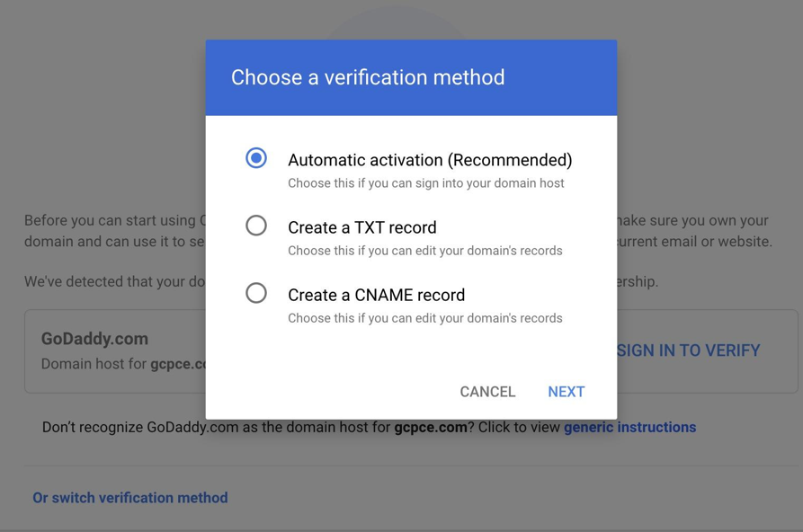Viewport: 803px width, 532px height.
Task: Click the We've detected that your domain text
Action: (x=114, y=281)
